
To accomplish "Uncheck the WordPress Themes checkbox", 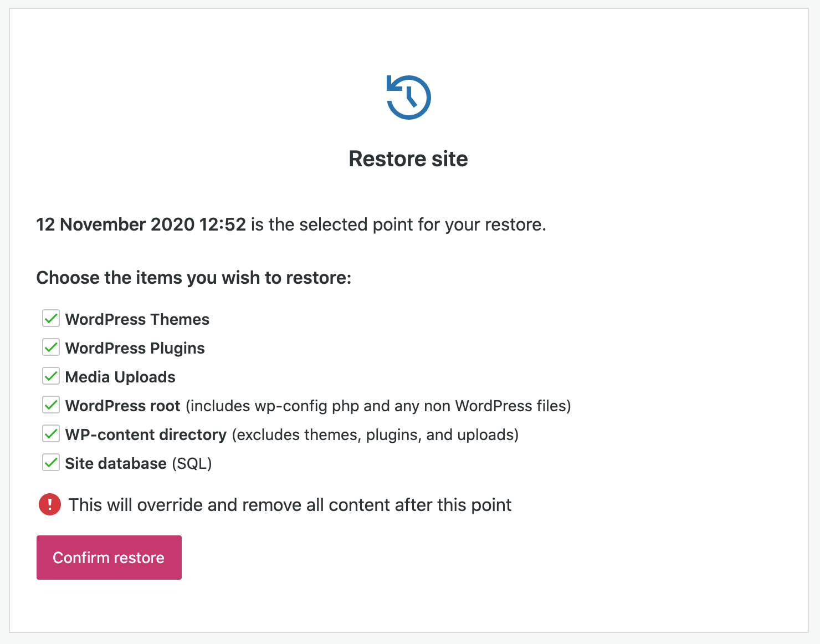I will [50, 318].
